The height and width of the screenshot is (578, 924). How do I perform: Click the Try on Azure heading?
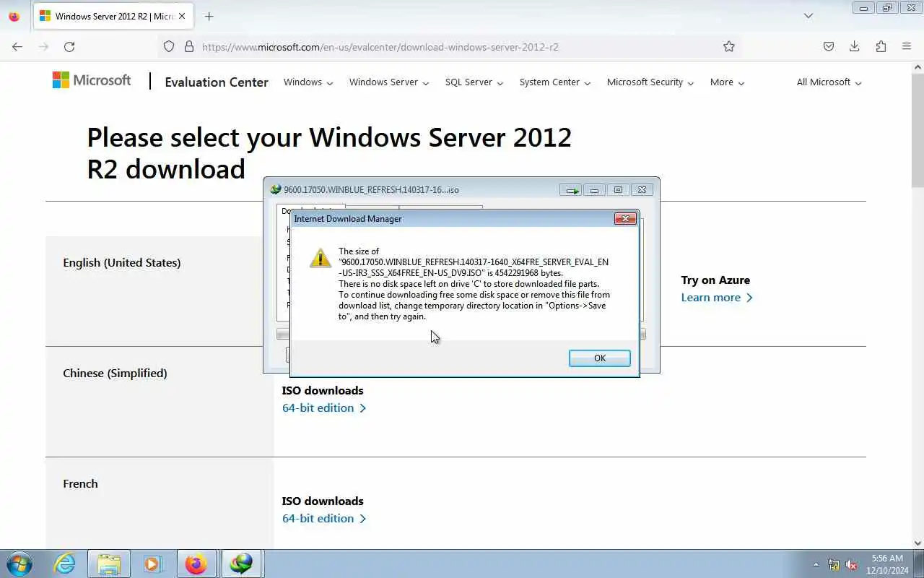click(x=715, y=280)
